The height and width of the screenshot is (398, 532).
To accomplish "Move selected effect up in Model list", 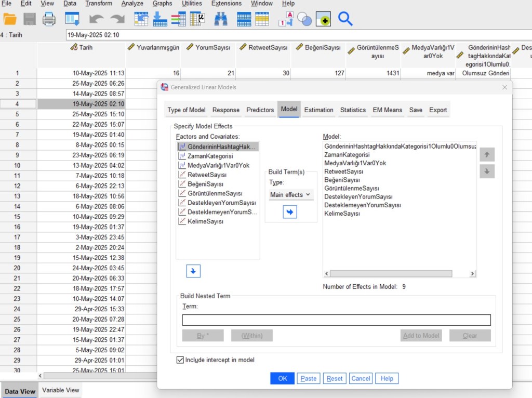I will tap(487, 154).
